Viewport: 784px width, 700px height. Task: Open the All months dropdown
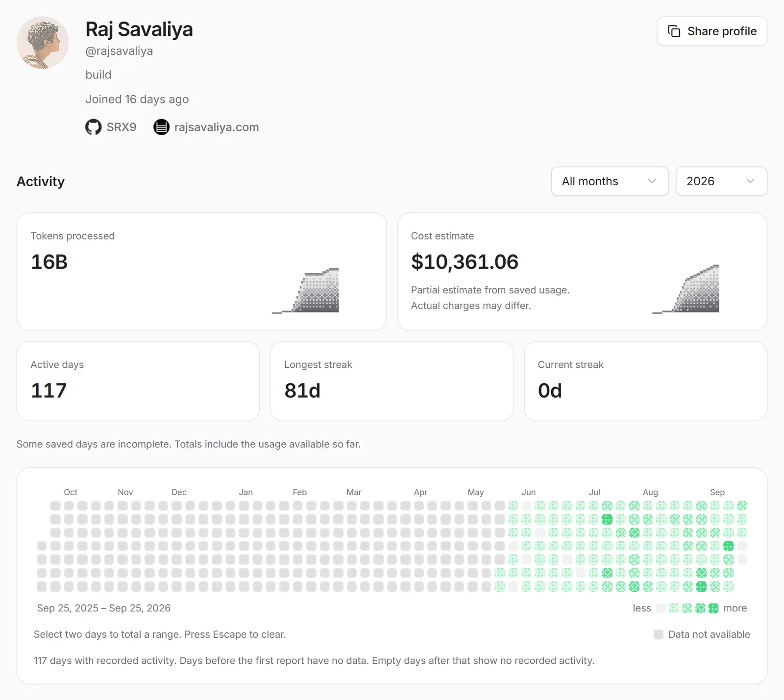(x=610, y=181)
